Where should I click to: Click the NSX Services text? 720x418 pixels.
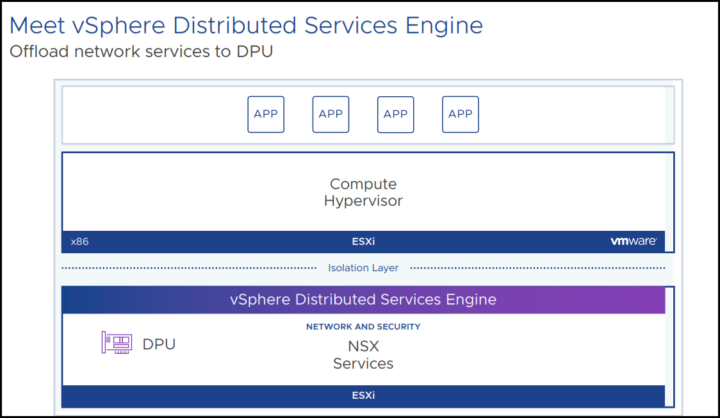pos(363,355)
